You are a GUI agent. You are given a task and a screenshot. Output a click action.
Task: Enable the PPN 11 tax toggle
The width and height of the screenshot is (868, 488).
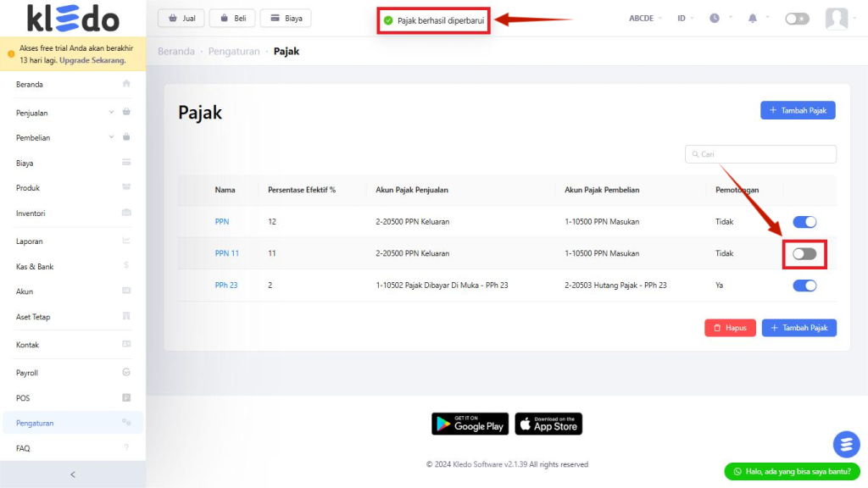pyautogui.click(x=804, y=253)
